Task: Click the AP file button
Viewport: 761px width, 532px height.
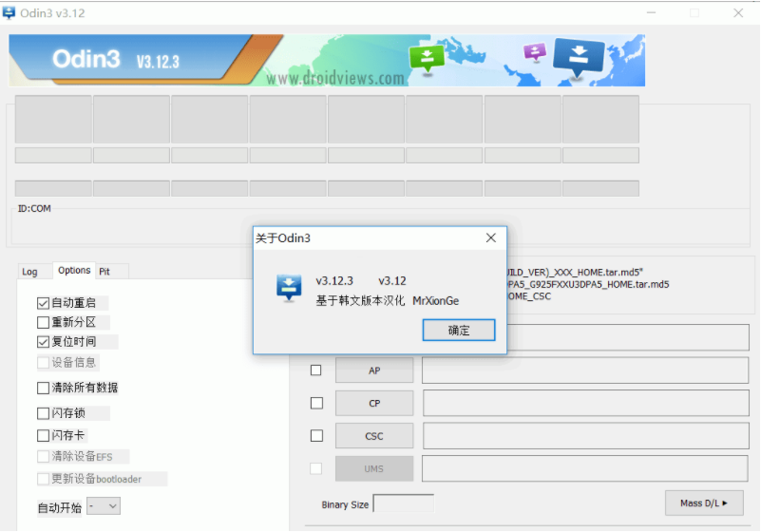Action: pyautogui.click(x=374, y=370)
